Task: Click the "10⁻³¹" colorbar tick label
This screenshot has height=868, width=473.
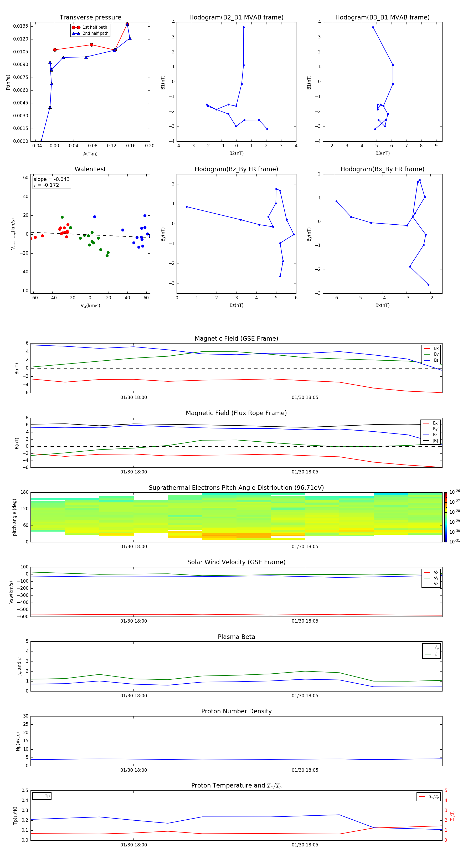Action: point(455,542)
